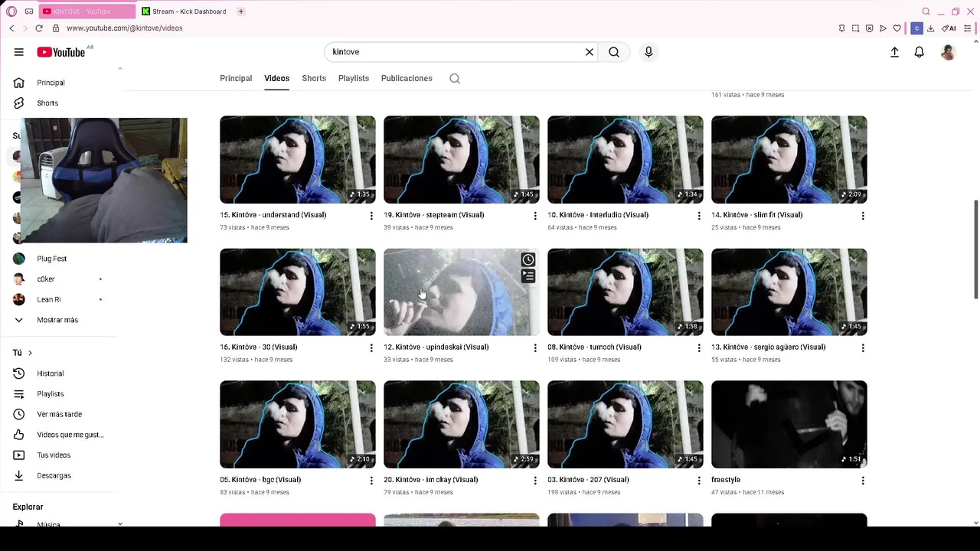This screenshot has height=551, width=980.
Task: Click the magnifier search button
Action: pos(614,52)
